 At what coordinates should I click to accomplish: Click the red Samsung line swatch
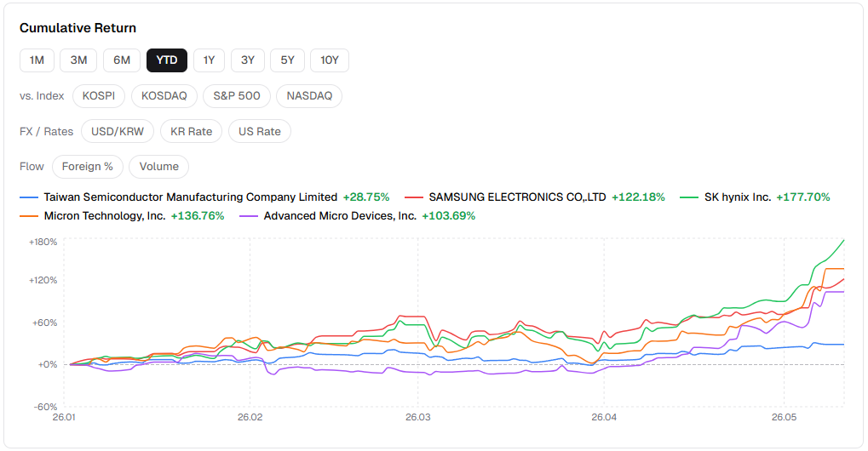tap(413, 197)
